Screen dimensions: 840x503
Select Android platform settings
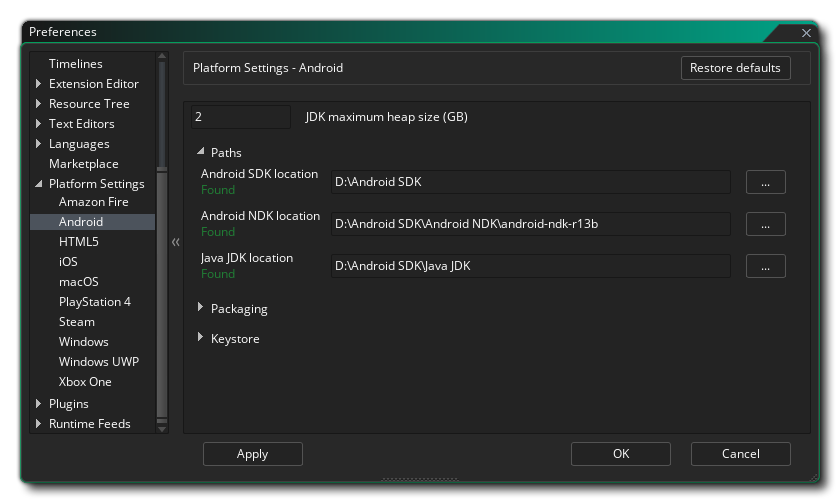93,222
